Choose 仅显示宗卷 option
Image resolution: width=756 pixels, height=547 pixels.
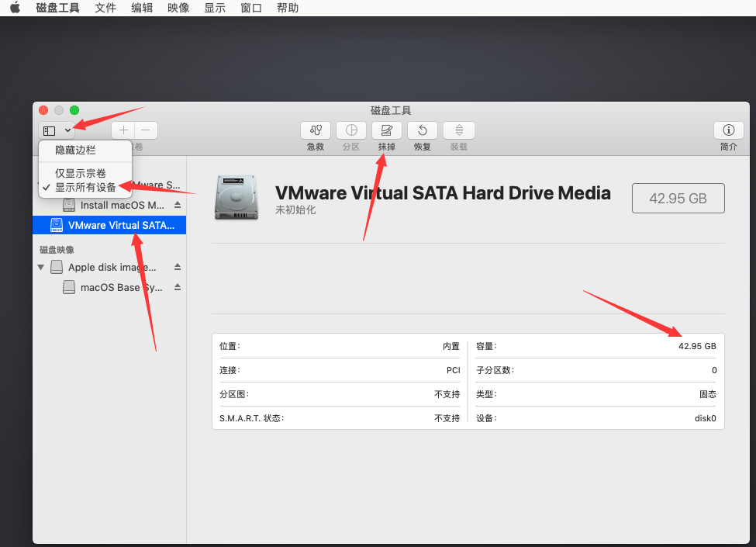(x=80, y=173)
